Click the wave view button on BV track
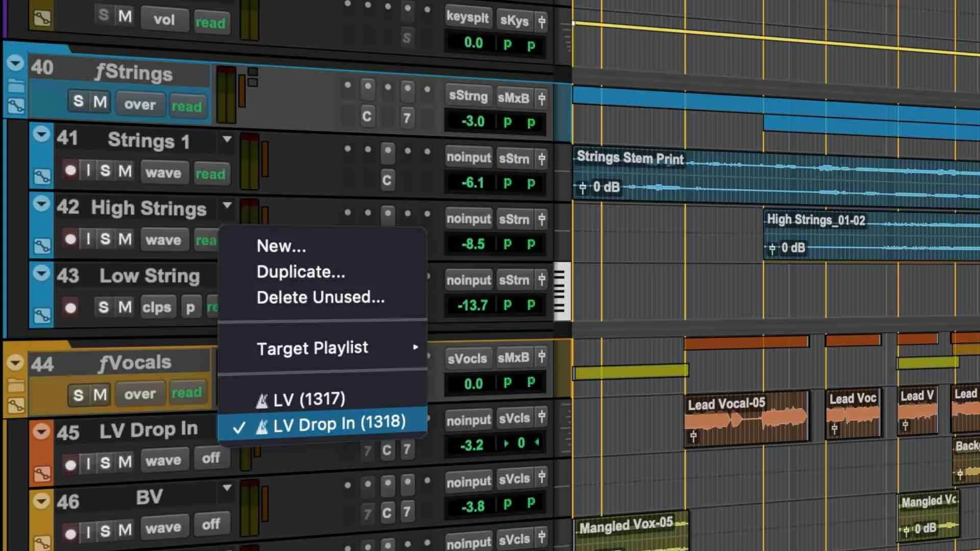980x551 pixels. (x=163, y=528)
